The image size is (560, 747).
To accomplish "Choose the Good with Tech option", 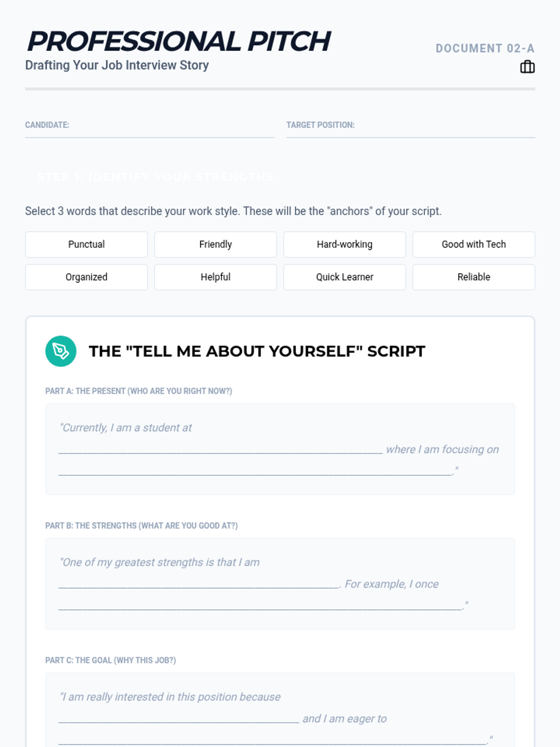I will coord(474,244).
